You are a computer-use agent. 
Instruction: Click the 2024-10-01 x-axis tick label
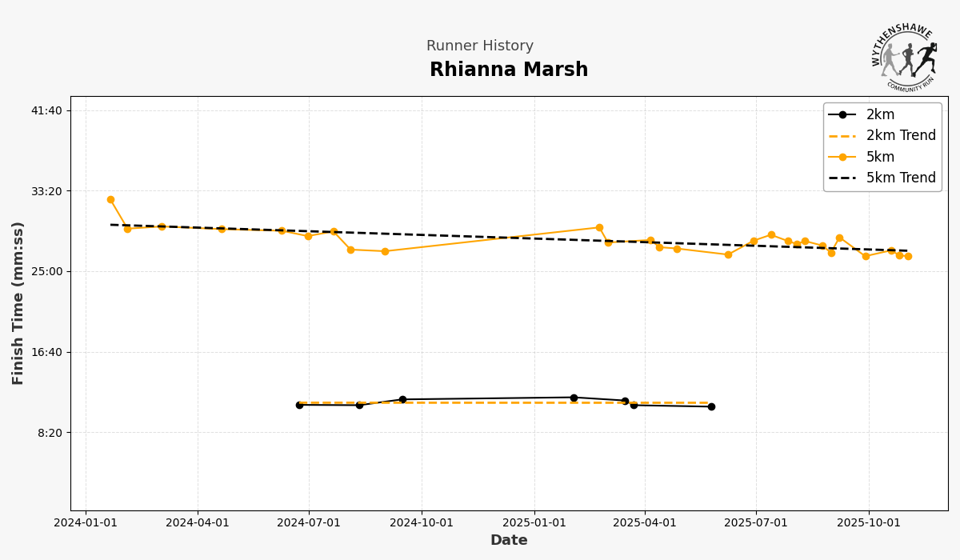click(422, 523)
